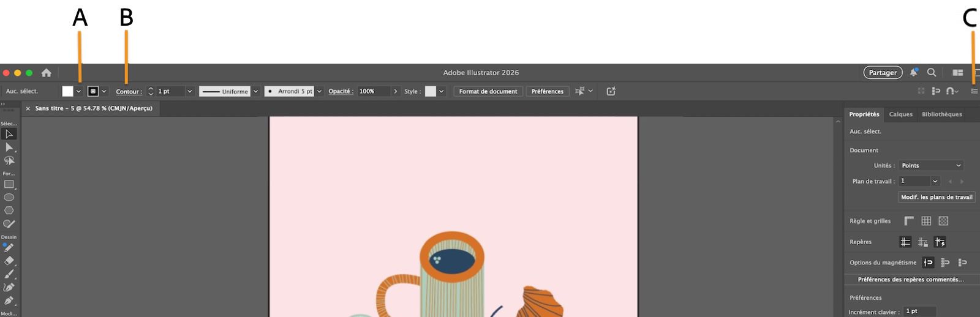Open the selection alignment dropdown in control bar
The height and width of the screenshot is (317, 980).
tap(590, 91)
